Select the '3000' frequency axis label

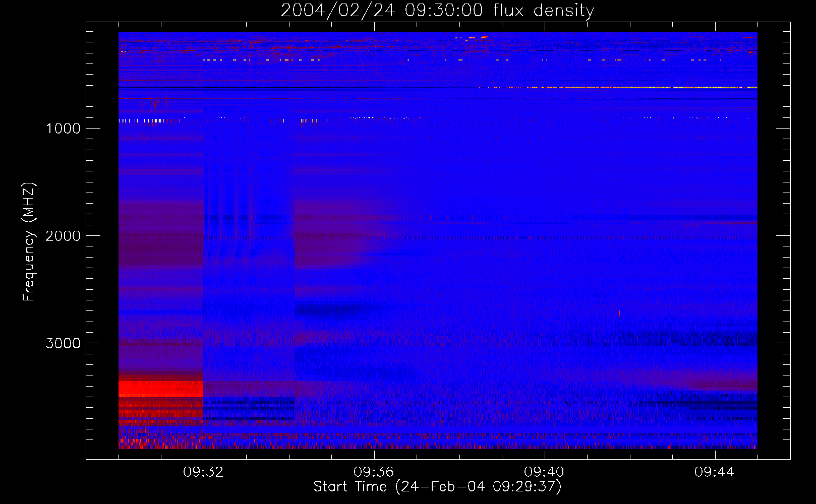point(63,343)
